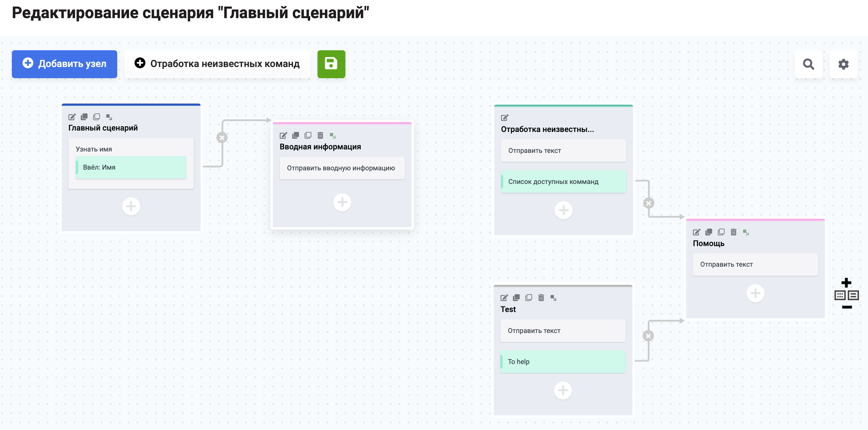Edit the 'Вводная информация' node with pencil icon
This screenshot has height=430, width=868.
click(283, 135)
